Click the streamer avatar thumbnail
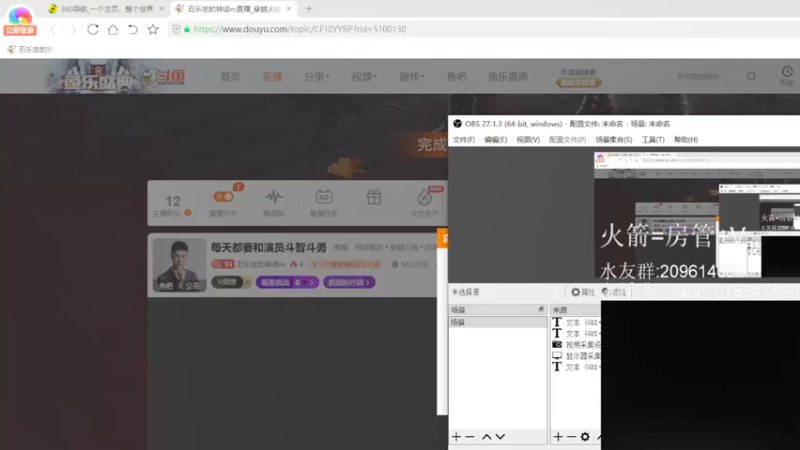 coord(180,265)
